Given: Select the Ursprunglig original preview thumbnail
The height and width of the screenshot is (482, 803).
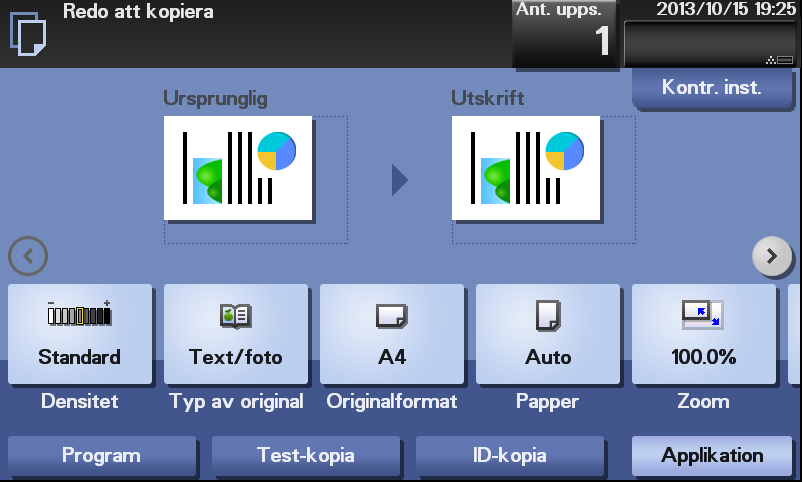Looking at the screenshot, I should click(x=238, y=168).
